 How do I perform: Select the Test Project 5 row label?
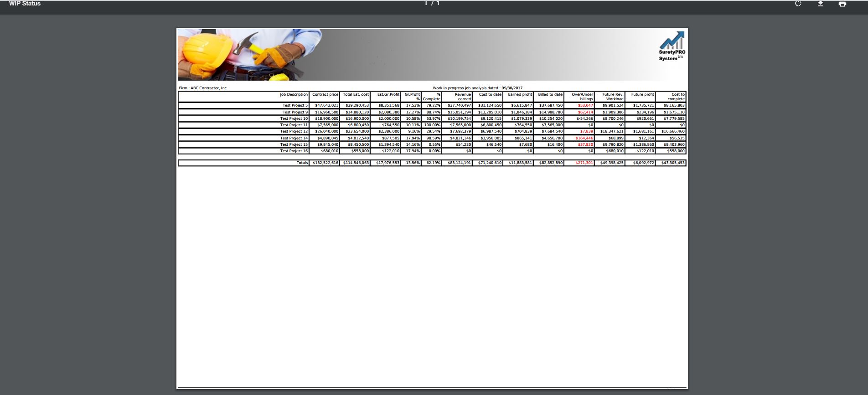(295, 105)
